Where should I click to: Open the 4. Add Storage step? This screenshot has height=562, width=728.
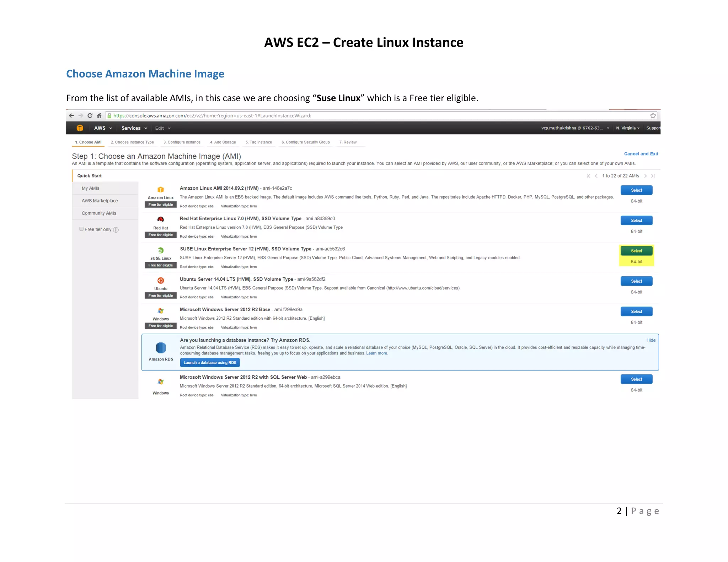tap(223, 142)
